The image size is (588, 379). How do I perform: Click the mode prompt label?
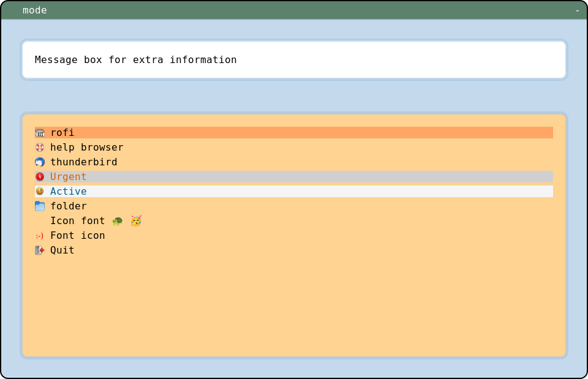pos(35,10)
